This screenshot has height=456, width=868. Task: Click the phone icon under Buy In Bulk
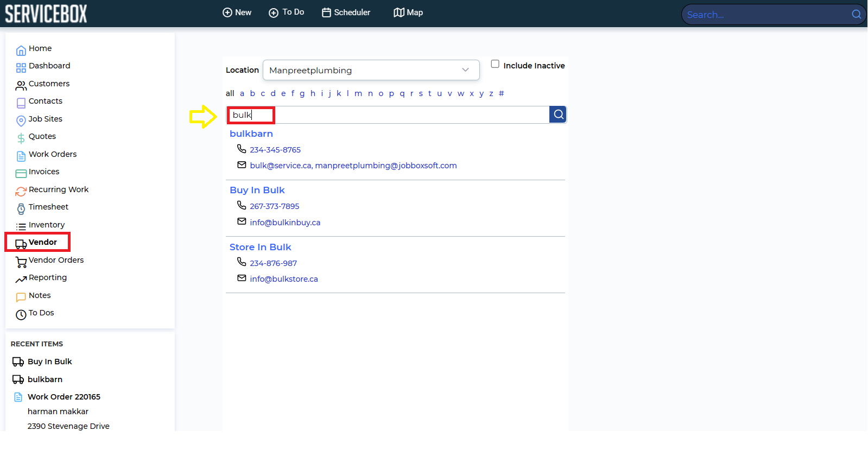(x=242, y=205)
